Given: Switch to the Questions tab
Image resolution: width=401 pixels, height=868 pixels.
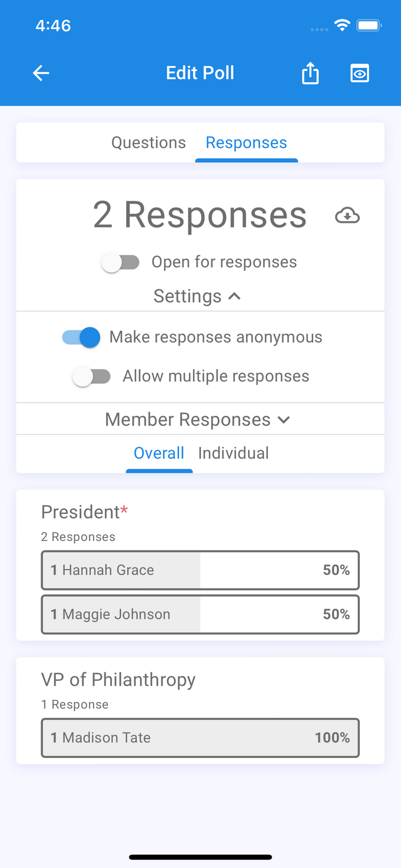Looking at the screenshot, I should point(148,143).
